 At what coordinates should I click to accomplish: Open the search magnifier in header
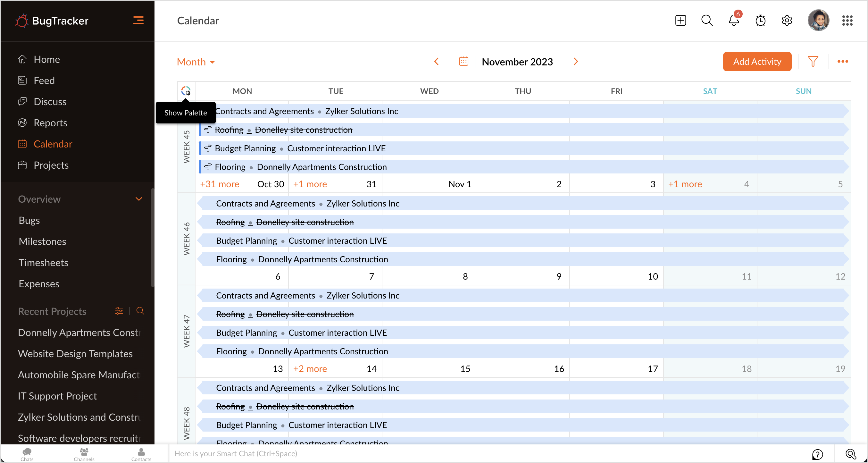[706, 21]
